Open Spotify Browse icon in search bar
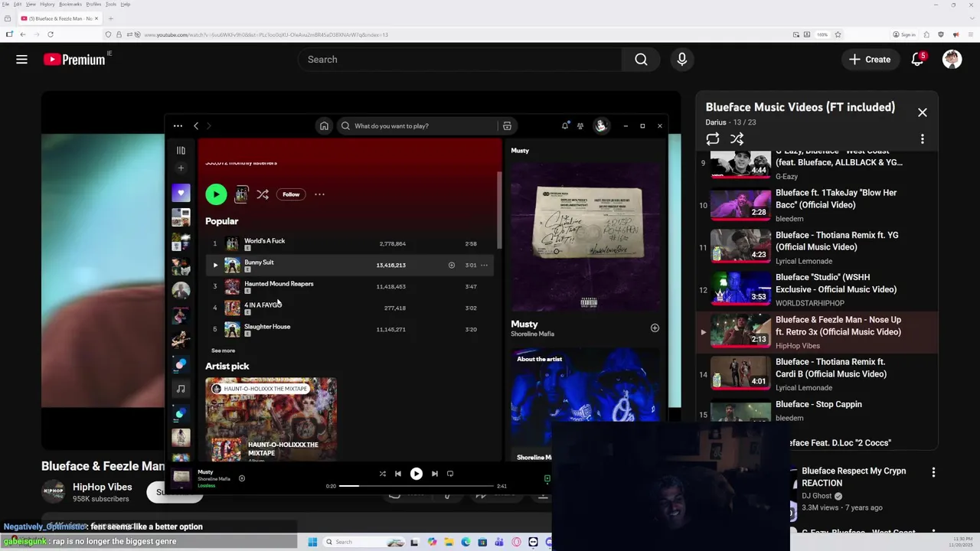980x551 pixels. click(507, 126)
